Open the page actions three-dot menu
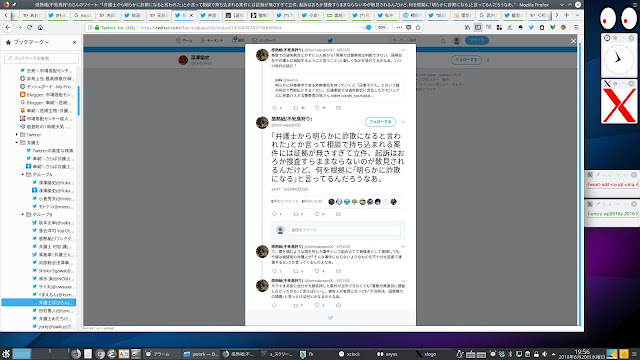640x360 pixels. tap(399, 27)
